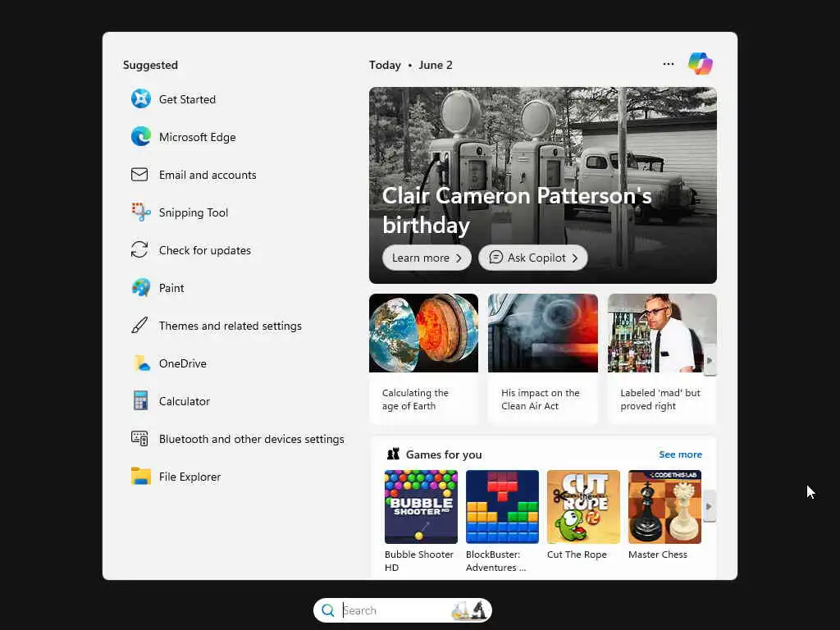Image resolution: width=840 pixels, height=630 pixels.
Task: Click the Bluetooth devices settings icon
Action: pos(139,439)
